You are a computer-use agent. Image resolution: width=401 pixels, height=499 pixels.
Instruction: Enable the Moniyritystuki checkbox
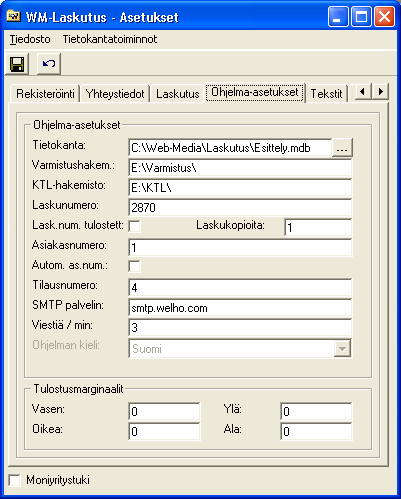(14, 480)
